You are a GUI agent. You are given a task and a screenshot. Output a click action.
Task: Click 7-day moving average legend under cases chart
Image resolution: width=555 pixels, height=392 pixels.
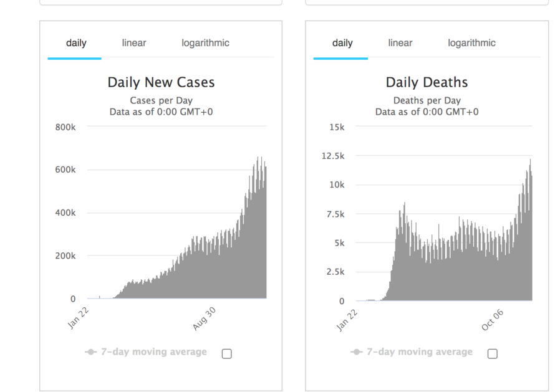153,352
